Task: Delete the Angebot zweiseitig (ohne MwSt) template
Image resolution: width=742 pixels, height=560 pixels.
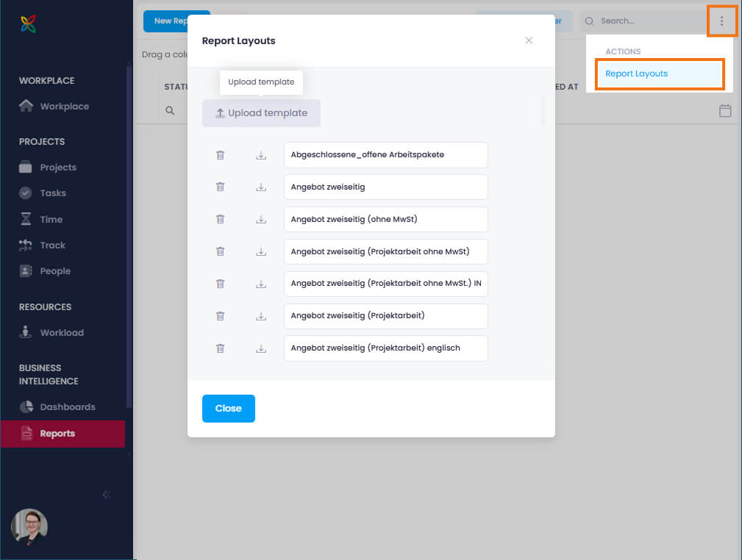Action: (220, 219)
